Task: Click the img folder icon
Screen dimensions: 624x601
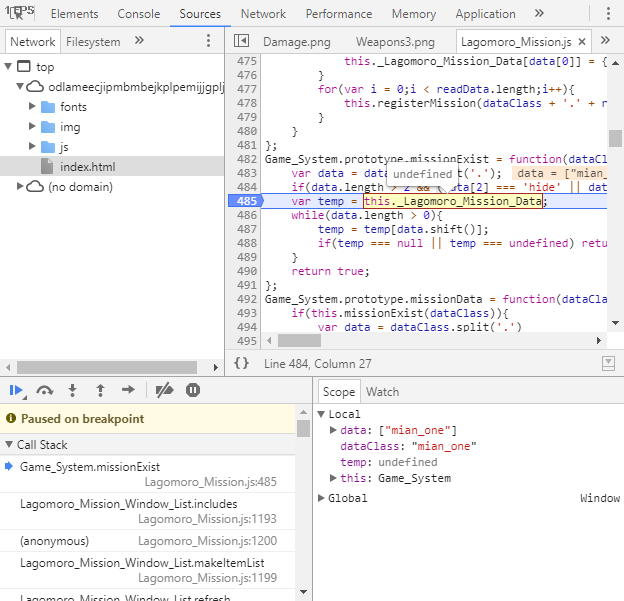Action: point(48,127)
